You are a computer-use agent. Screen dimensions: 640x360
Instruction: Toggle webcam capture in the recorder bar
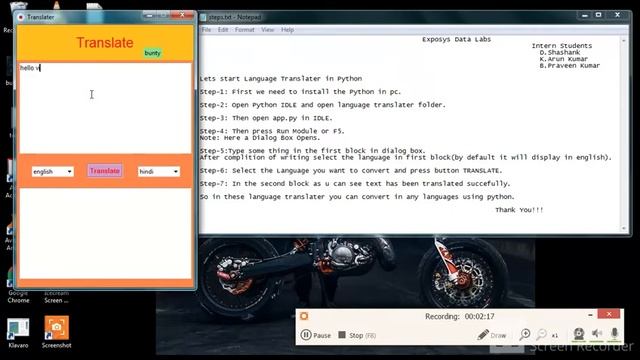point(578,334)
